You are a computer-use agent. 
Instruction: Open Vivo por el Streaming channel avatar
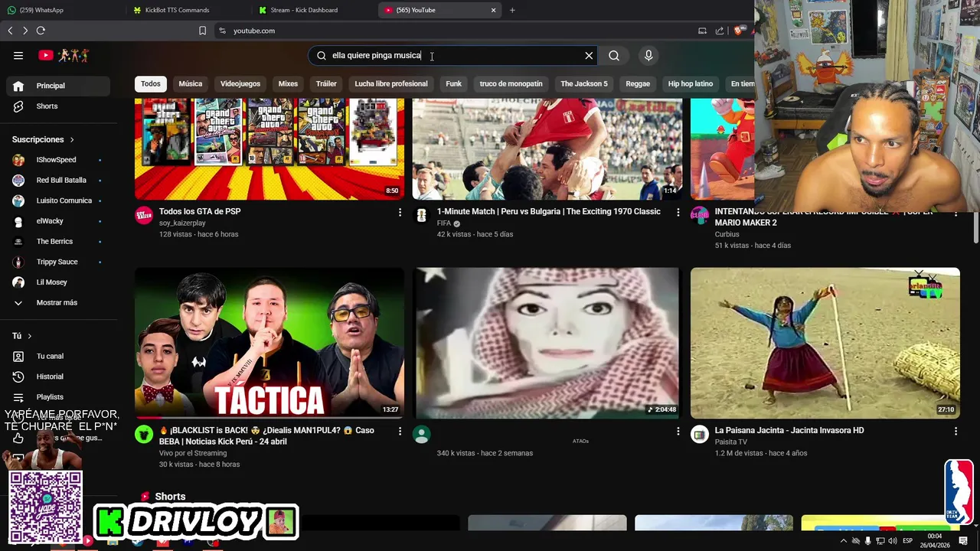[x=144, y=434]
